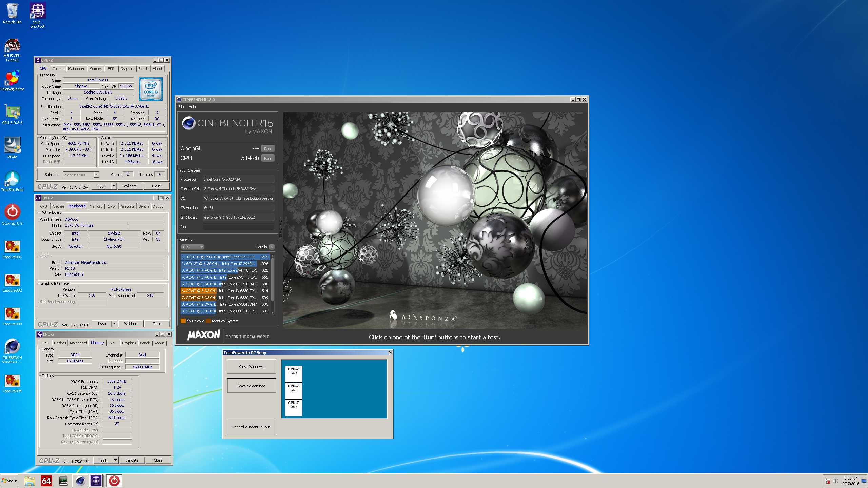
Task: Select CPU-Z Tab 3 thumbnail in OC Snap
Action: click(x=293, y=391)
